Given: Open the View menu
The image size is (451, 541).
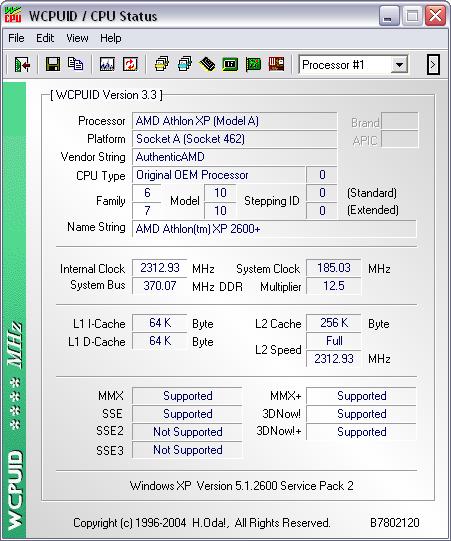Looking at the screenshot, I should point(77,38).
